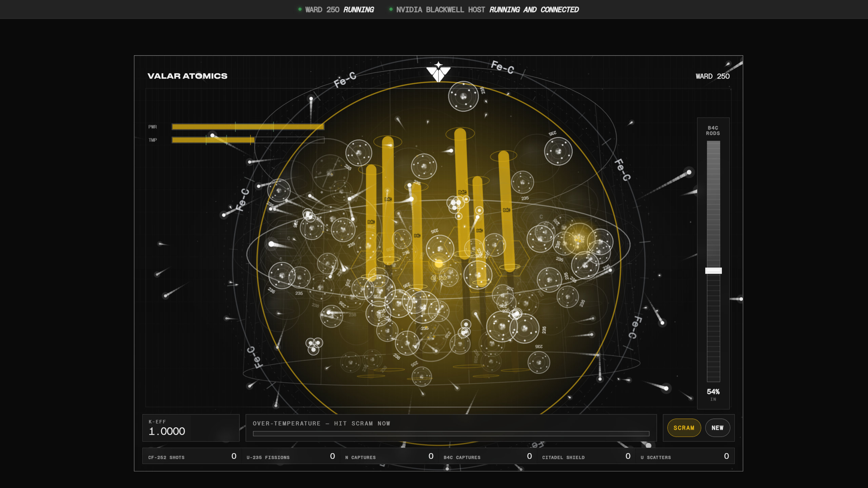Click the three-neutron cluster at lower left
The width and height of the screenshot is (868, 488).
[314, 346]
